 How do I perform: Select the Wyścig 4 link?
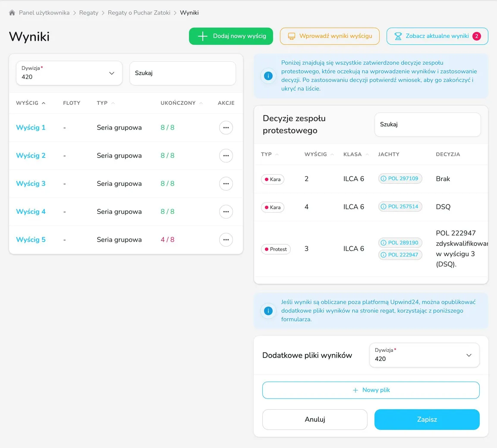[x=31, y=212]
